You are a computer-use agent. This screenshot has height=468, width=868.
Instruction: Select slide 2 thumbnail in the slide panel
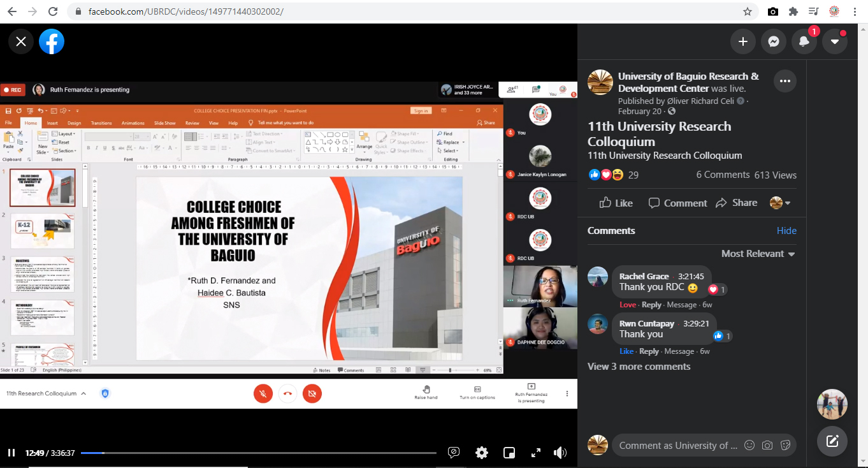42,231
